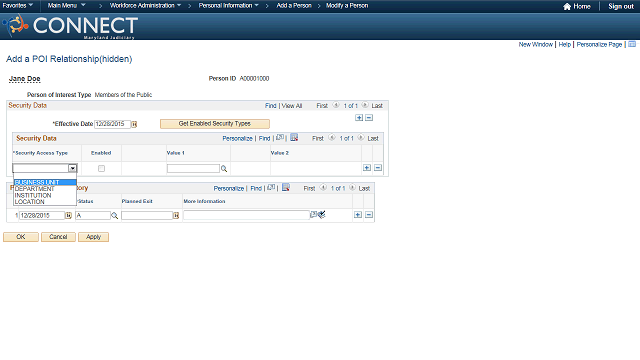Click the Jane Doe name link
Image resolution: width=640 pixels, height=360 pixels.
[x=24, y=79]
